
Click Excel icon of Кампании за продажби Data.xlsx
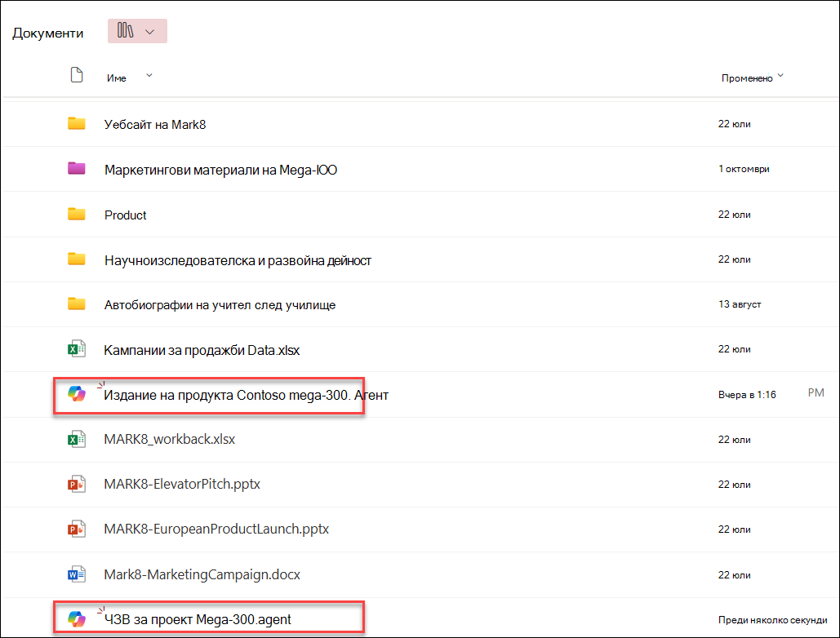point(77,349)
